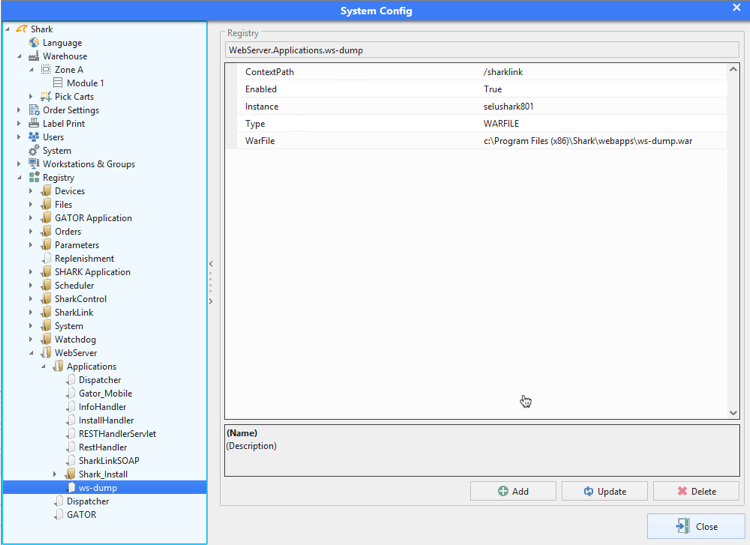Collapse the Applications folder arrow
This screenshot has width=750, height=545.
[x=43, y=367]
